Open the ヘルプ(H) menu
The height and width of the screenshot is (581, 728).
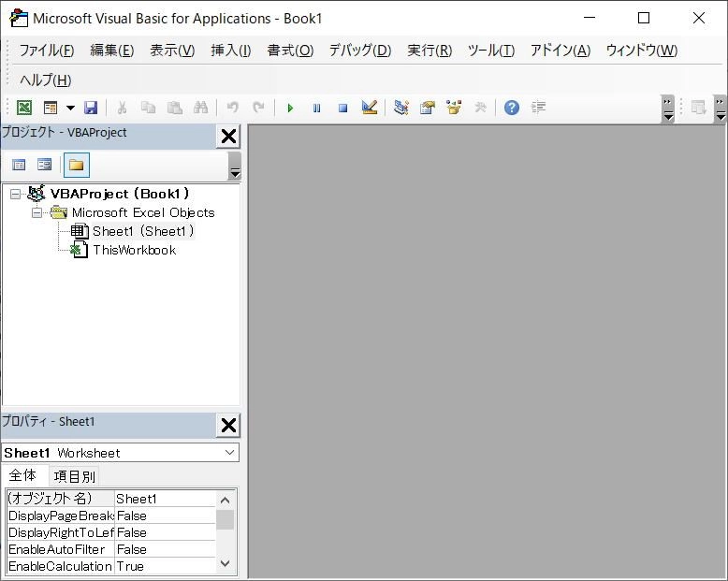[x=46, y=80]
